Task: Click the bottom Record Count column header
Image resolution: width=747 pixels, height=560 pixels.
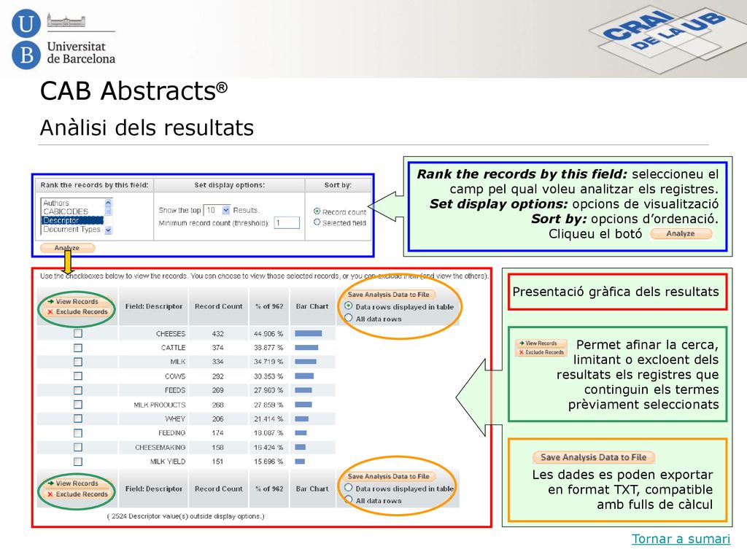Action: click(x=219, y=489)
